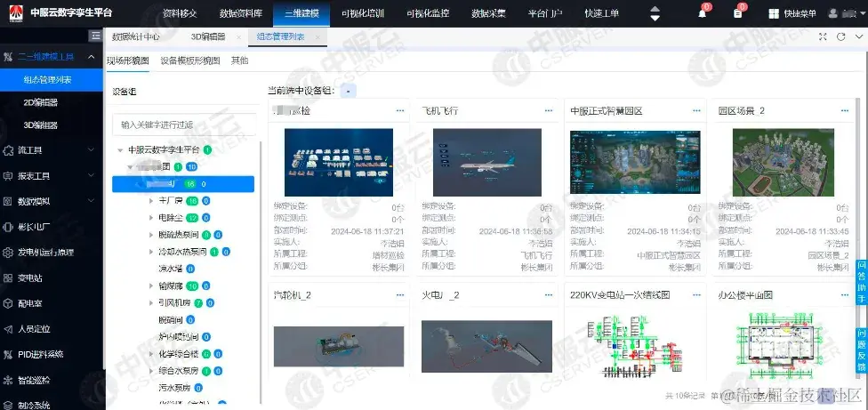Expand the 综合水泵房 tree node
The height and width of the screenshot is (410, 868).
coord(151,371)
